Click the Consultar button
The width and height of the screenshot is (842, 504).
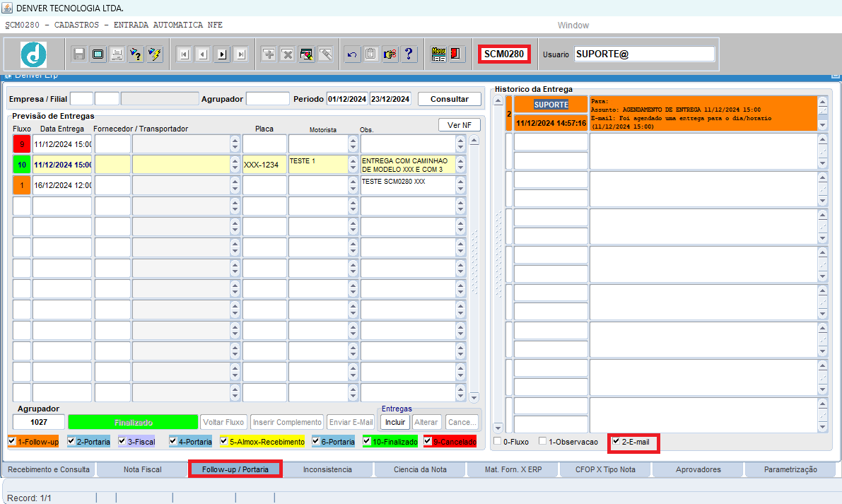pos(450,99)
